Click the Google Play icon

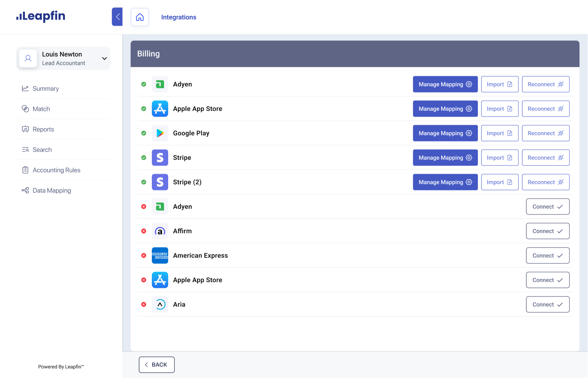pyautogui.click(x=160, y=133)
